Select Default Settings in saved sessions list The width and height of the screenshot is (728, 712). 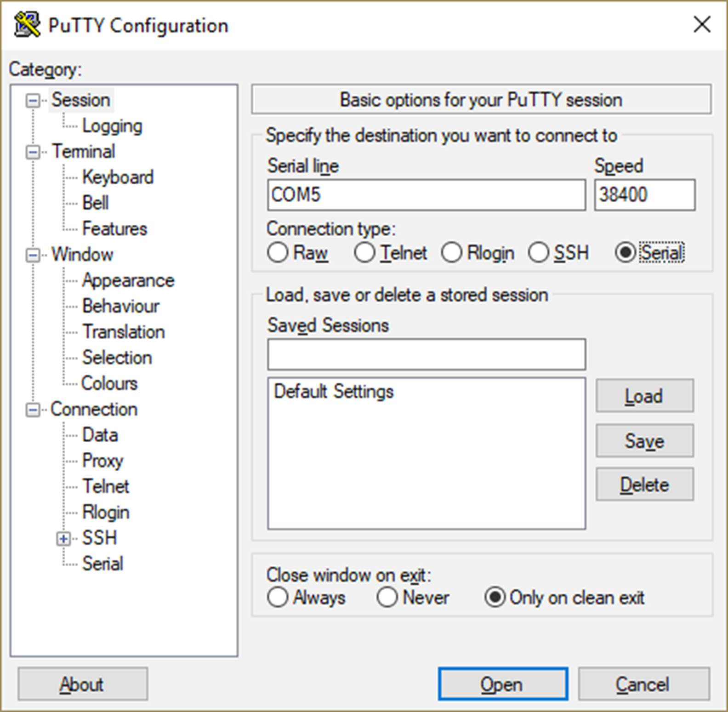coord(334,392)
